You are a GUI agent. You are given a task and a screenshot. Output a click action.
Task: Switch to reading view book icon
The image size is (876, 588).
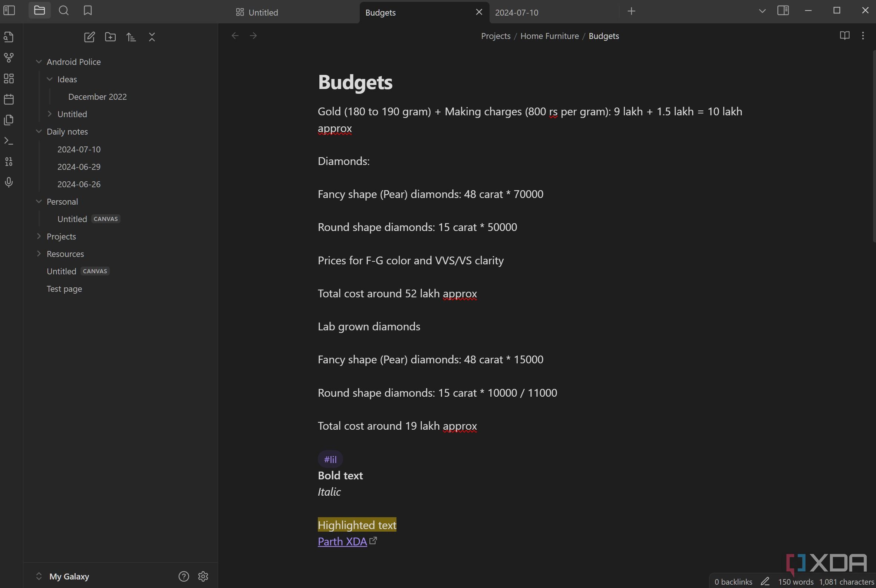point(844,36)
